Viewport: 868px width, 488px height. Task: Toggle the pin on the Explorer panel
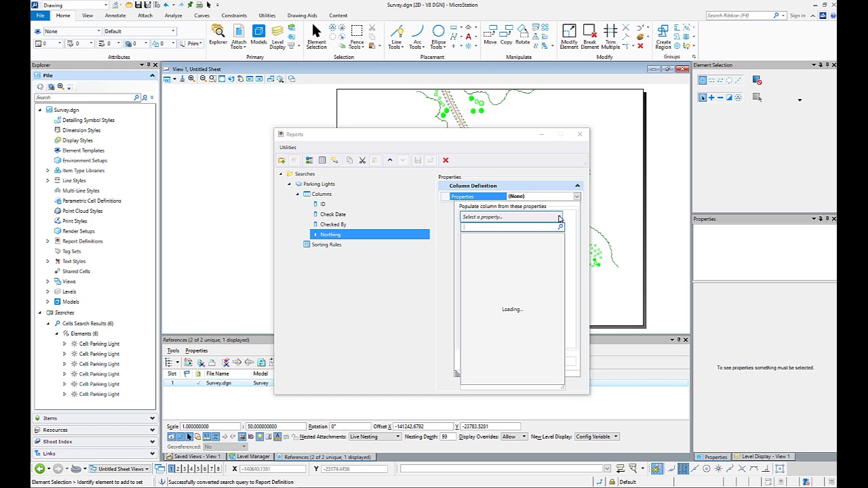click(149, 65)
